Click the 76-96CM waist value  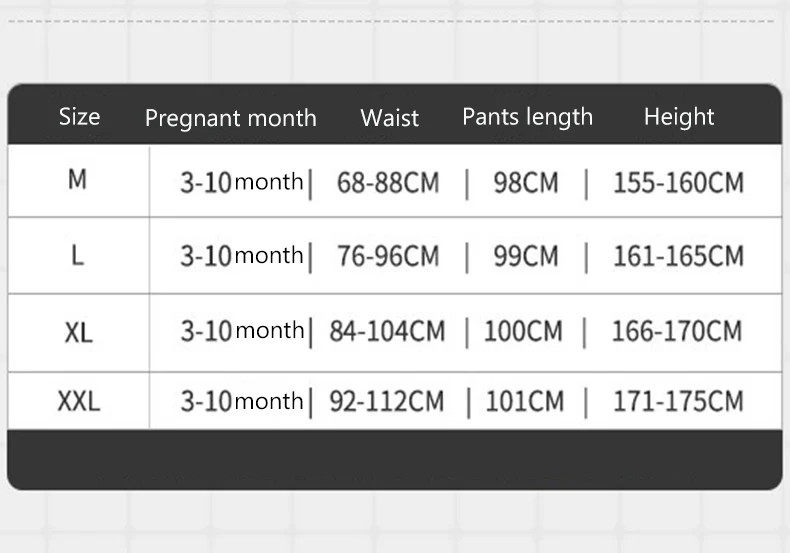[388, 256]
